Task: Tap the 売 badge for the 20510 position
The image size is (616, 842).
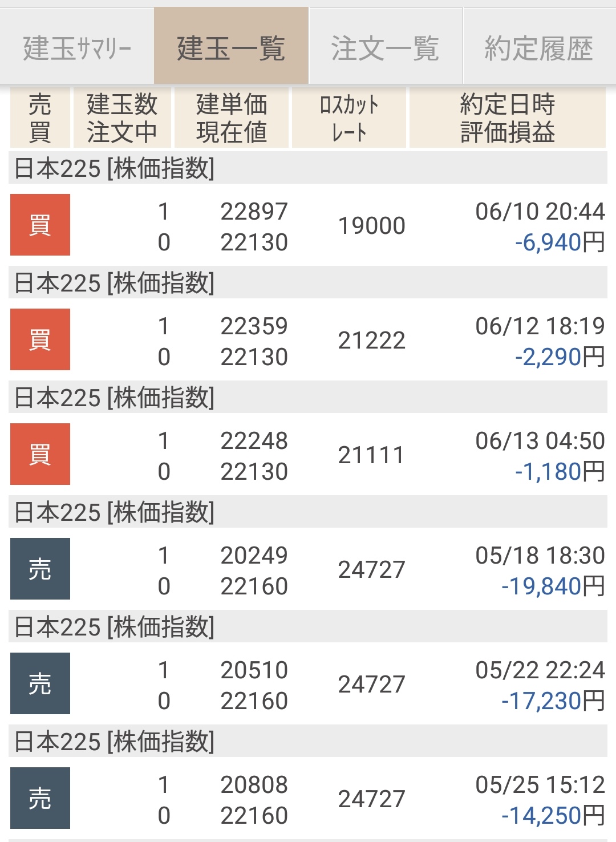Action: 40,683
